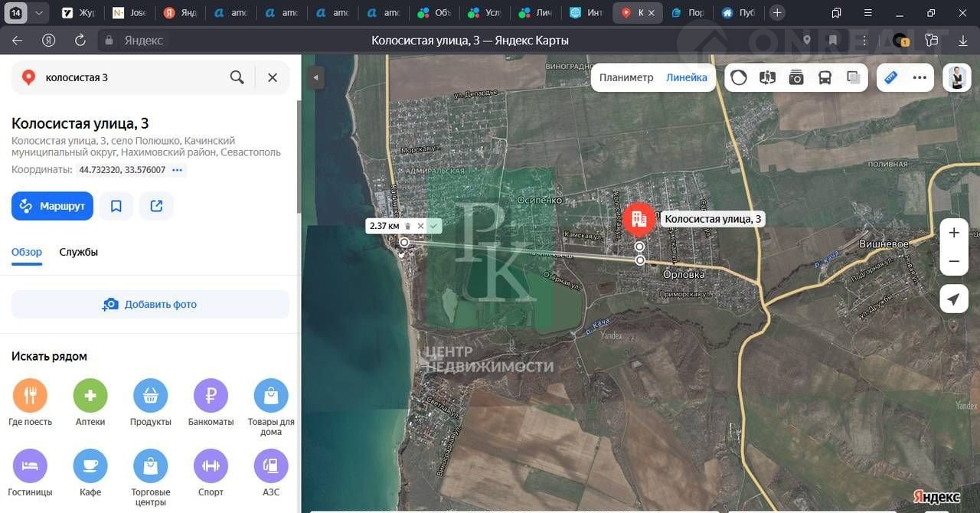980x513 pixels.
Task: Click Добавить фото button
Action: pos(150,304)
